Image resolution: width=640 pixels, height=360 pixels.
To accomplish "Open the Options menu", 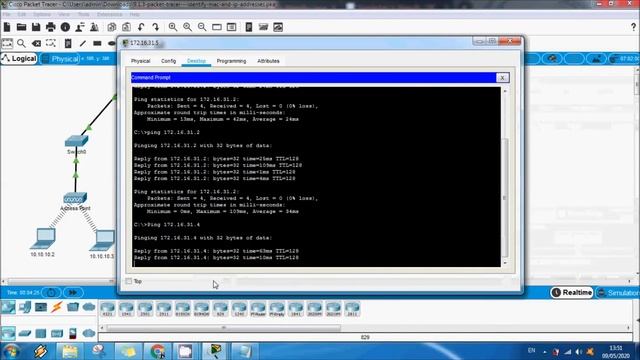I will click(42, 14).
